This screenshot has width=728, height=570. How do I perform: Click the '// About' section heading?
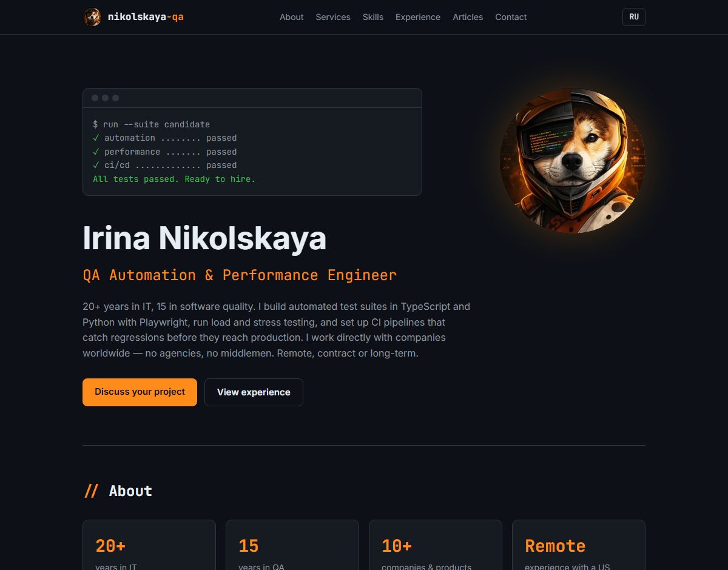click(x=118, y=491)
